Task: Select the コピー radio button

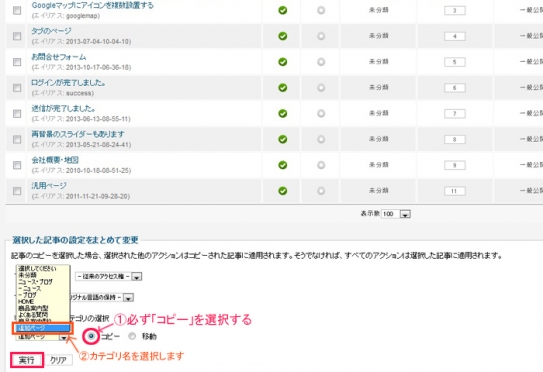Action: click(91, 336)
